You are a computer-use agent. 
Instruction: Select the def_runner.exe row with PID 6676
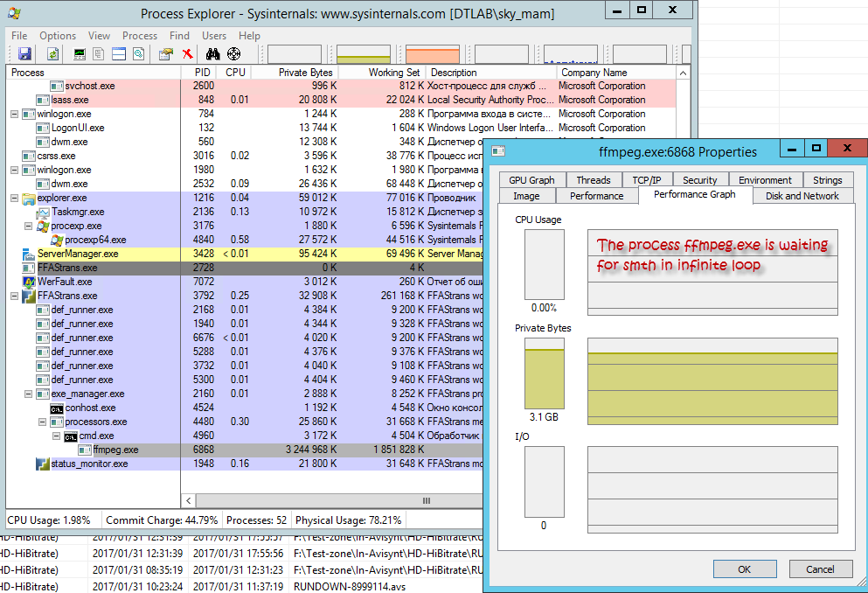point(244,338)
